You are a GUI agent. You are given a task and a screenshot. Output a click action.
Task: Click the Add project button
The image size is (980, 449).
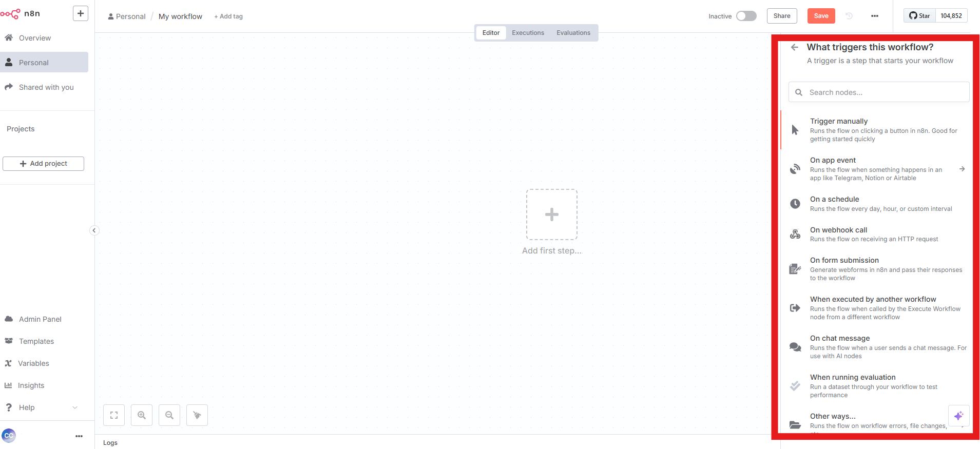44,164
